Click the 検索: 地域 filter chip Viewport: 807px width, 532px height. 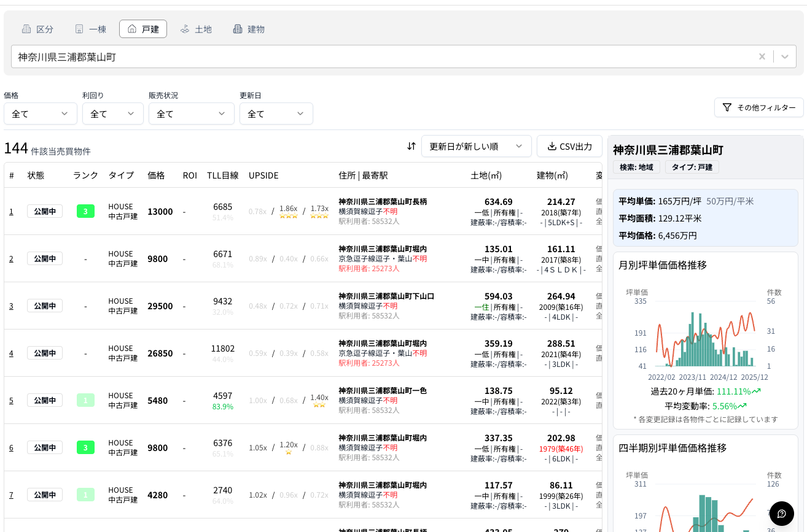(636, 166)
